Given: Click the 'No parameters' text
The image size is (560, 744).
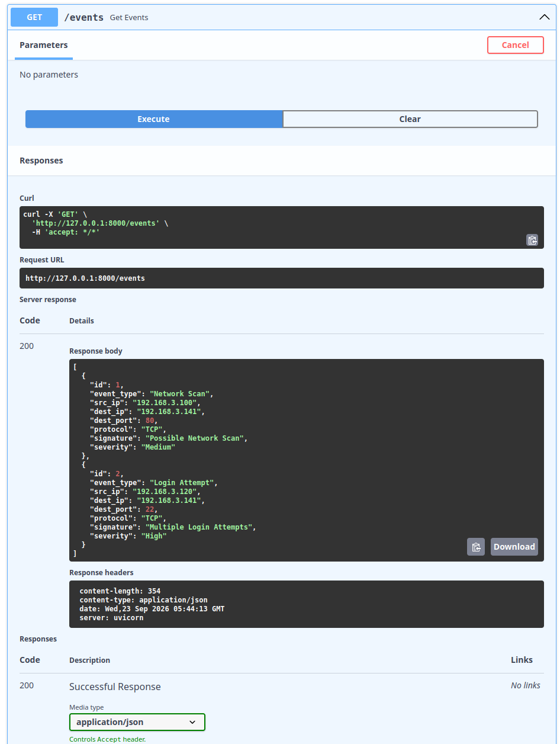Looking at the screenshot, I should [49, 75].
